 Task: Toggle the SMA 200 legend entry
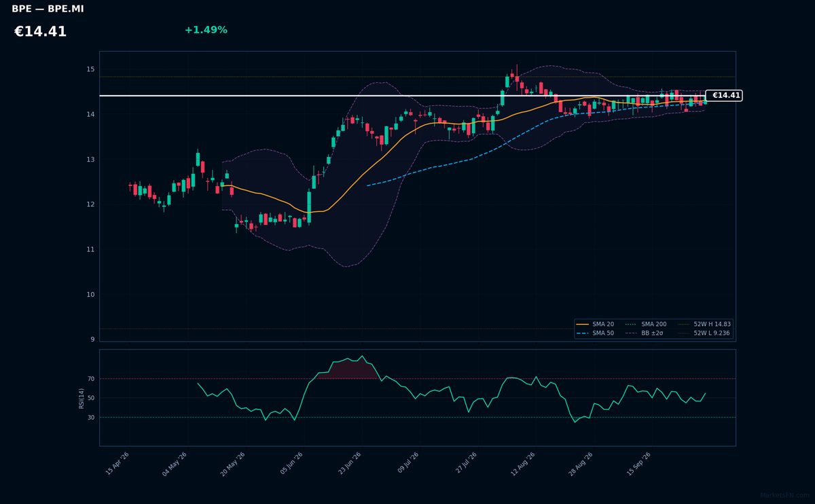tap(646, 325)
